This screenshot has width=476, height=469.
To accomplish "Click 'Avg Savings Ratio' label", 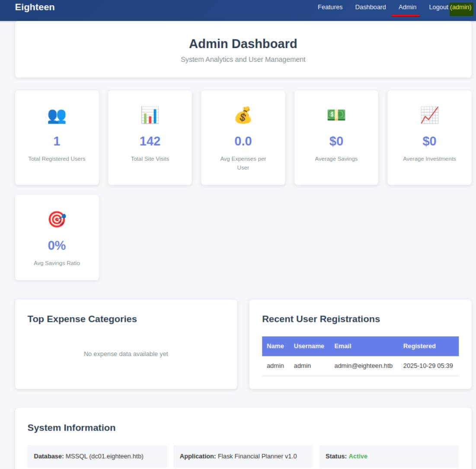I will click(57, 263).
